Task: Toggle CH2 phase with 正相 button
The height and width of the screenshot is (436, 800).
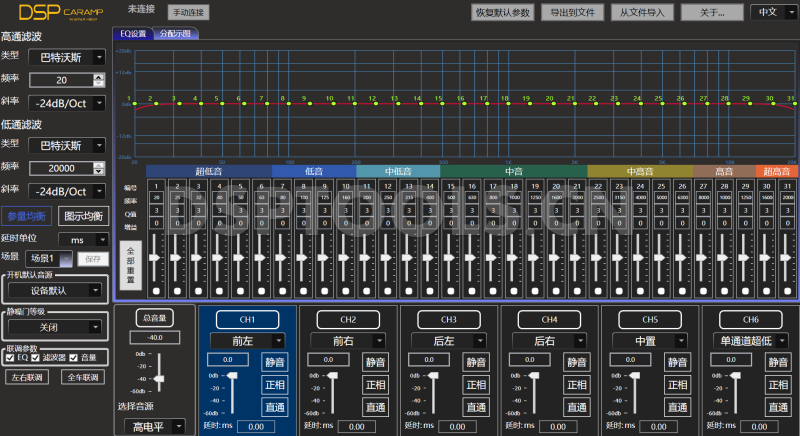Action: click(x=375, y=384)
